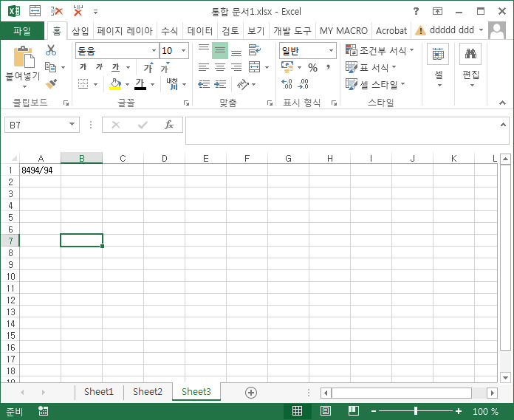This screenshot has width=514, height=420.
Task: Switch to Page Layout view in status bar
Action: click(x=325, y=411)
